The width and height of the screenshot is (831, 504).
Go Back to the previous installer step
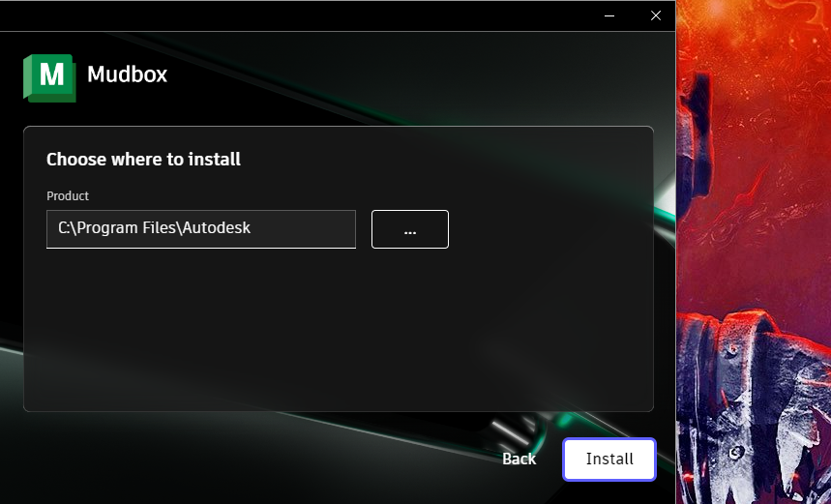(x=519, y=459)
